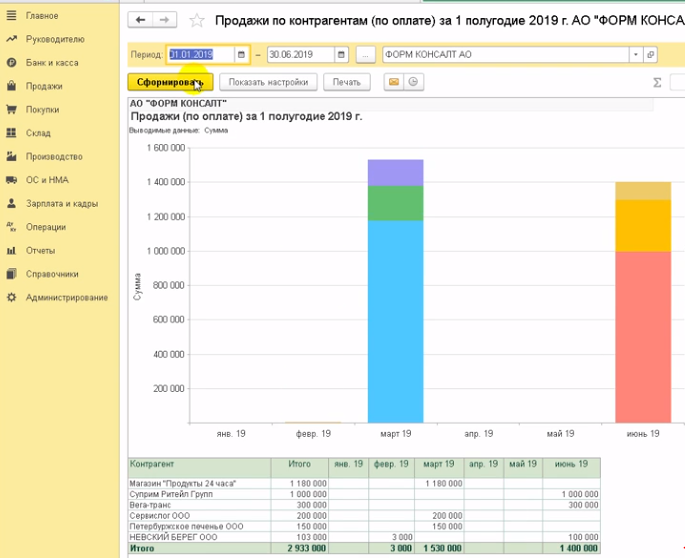
Task: Expand the organization dropdown list
Action: [635, 54]
